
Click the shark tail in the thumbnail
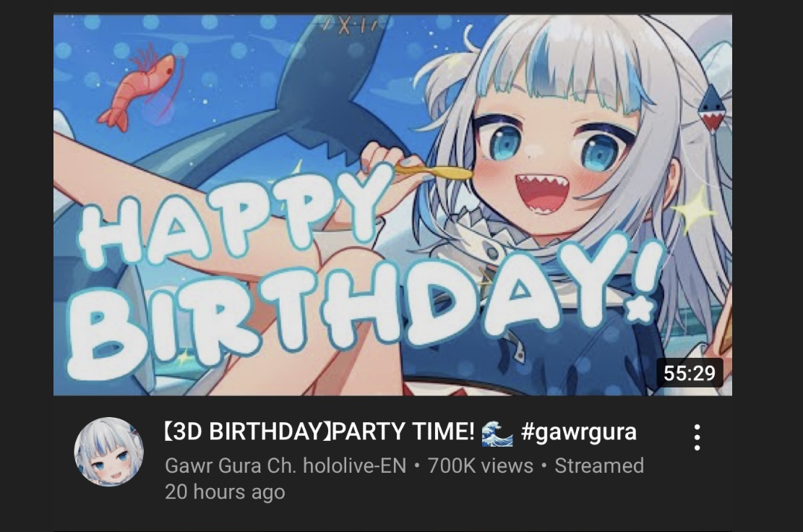[x=327, y=87]
